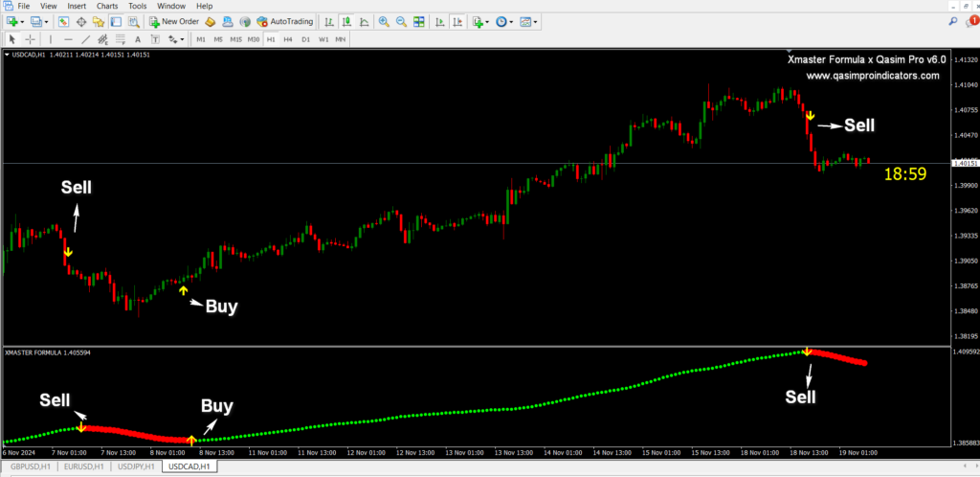Screen dimensions: 980x477
Task: Select the M15 timeframe
Action: coord(235,39)
